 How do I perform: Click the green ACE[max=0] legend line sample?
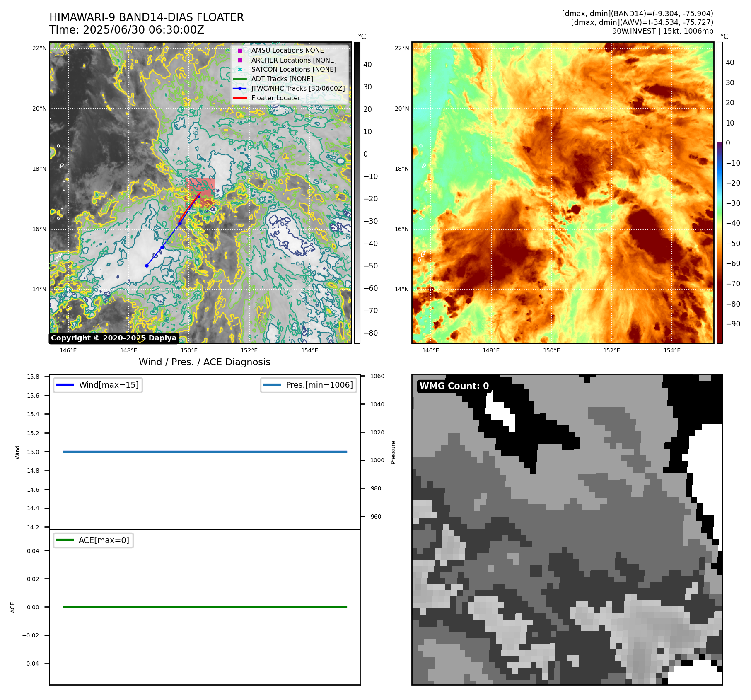tap(65, 540)
